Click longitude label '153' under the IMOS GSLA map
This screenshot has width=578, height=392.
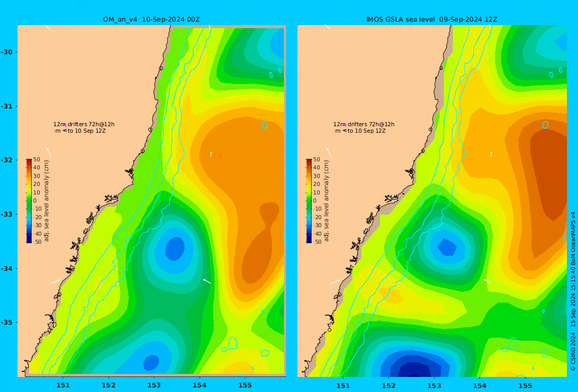(x=434, y=385)
